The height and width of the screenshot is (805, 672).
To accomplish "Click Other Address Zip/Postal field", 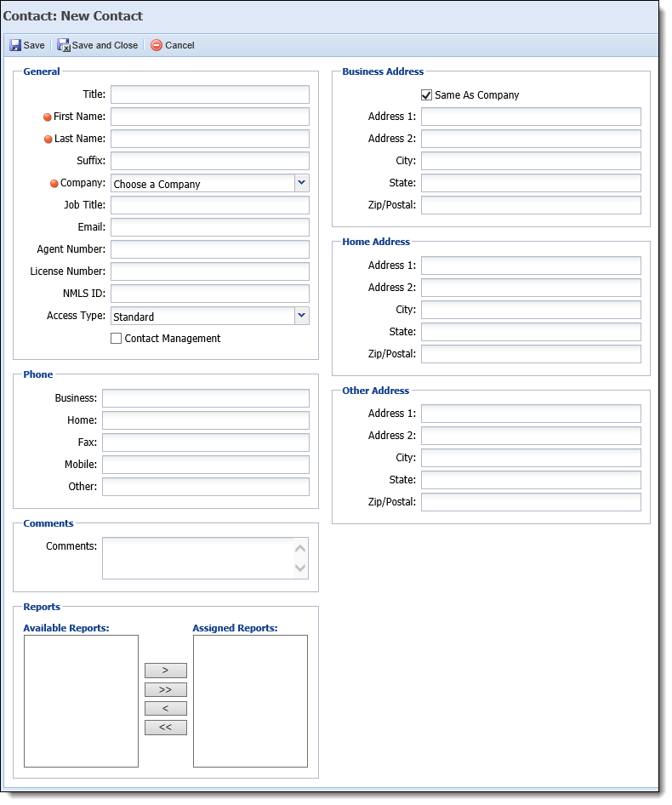I will (532, 502).
